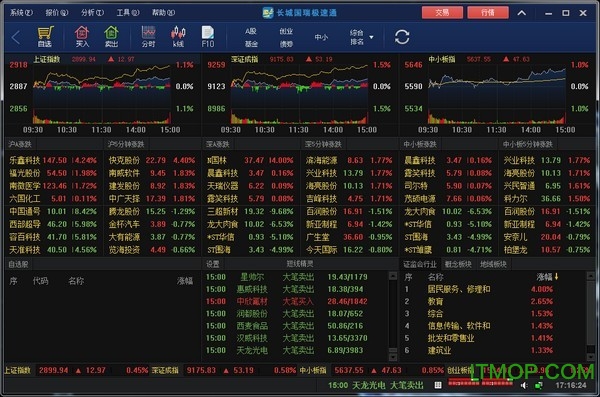The height and width of the screenshot is (397, 600).
Task: Open the k线 candlestick chart icon
Action: (178, 37)
